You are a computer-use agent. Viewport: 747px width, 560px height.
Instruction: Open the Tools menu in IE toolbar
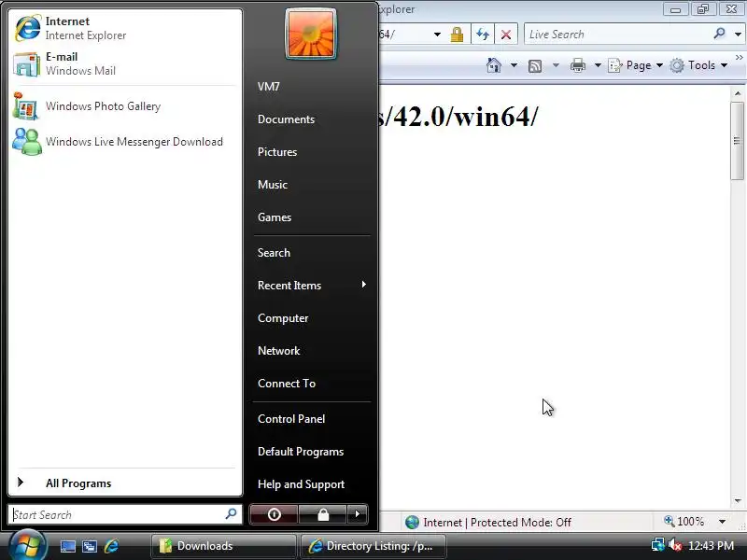(x=698, y=65)
